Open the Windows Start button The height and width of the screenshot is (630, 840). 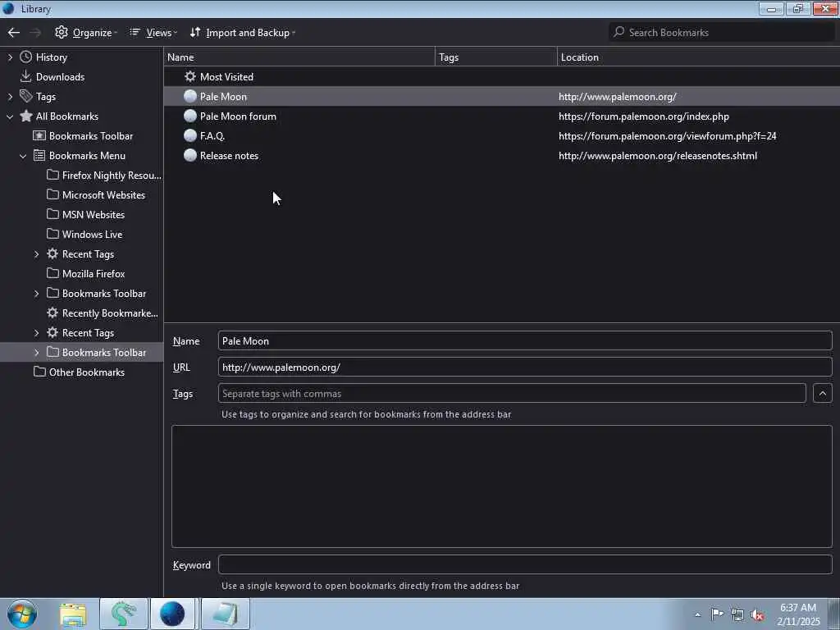click(x=22, y=614)
